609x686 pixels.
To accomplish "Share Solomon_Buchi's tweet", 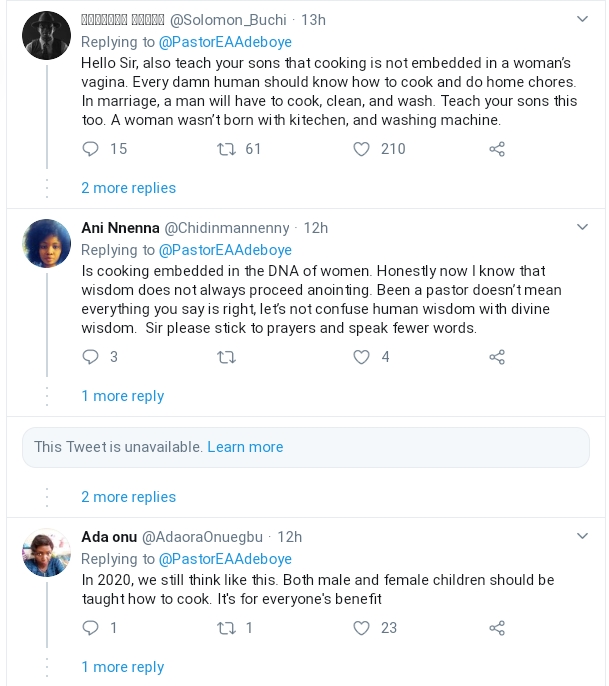I will pos(497,149).
